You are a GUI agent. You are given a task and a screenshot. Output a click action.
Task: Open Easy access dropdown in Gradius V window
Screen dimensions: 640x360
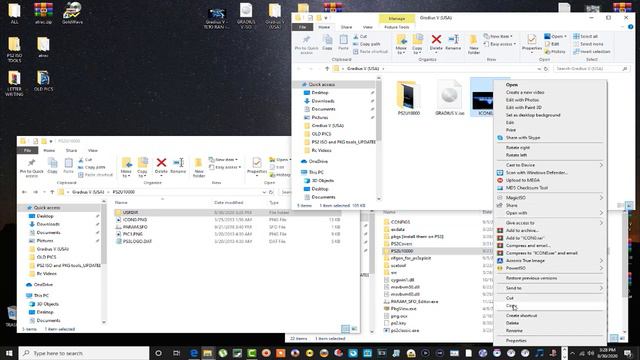coord(500,44)
